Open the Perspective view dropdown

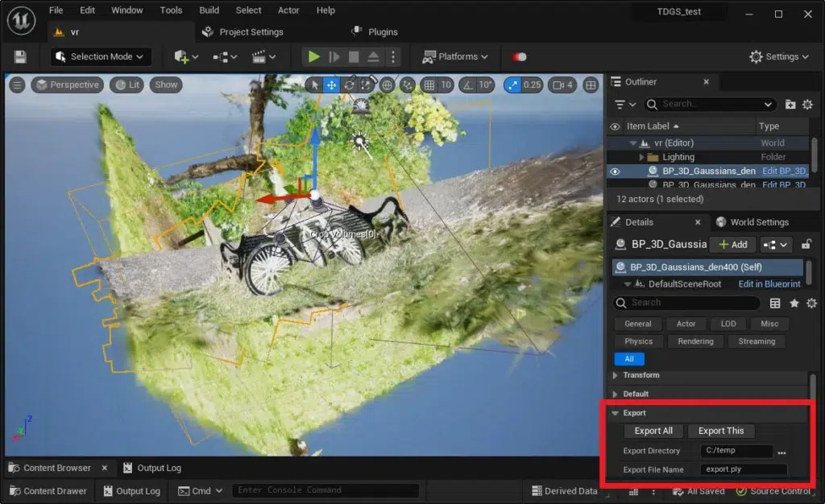pyautogui.click(x=67, y=84)
